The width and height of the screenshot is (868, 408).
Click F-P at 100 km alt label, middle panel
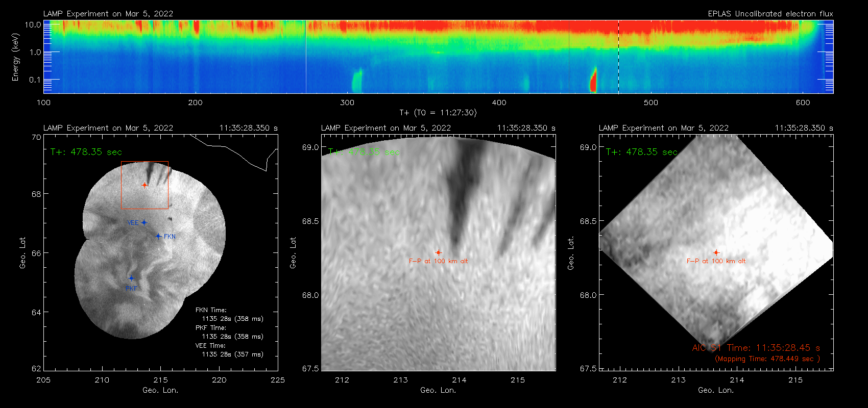(438, 261)
